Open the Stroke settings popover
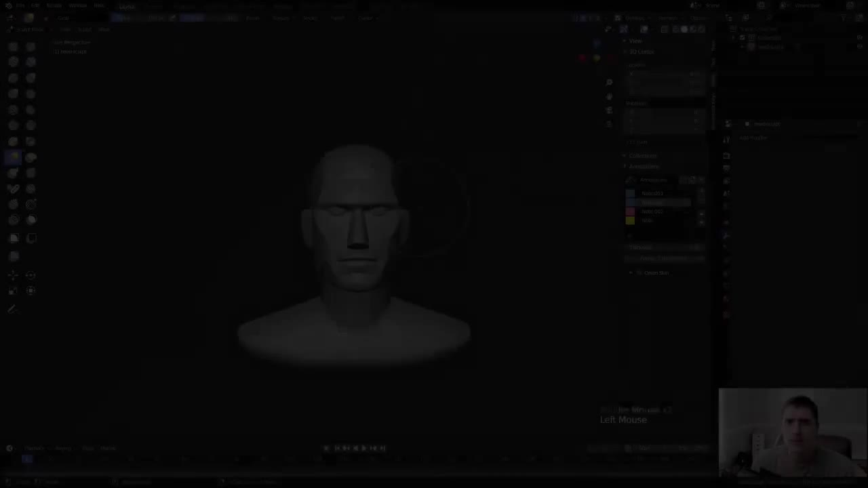868x488 pixels. [x=309, y=18]
